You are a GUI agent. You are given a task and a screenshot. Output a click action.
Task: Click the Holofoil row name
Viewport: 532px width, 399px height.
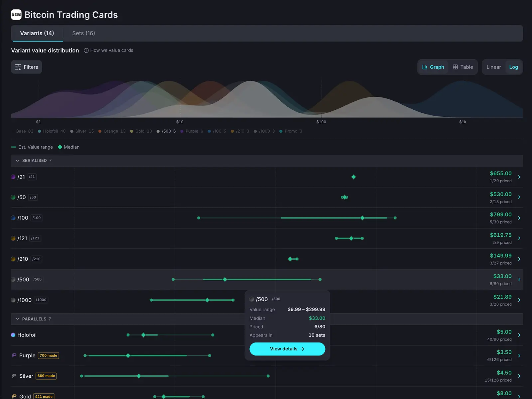coord(27,335)
